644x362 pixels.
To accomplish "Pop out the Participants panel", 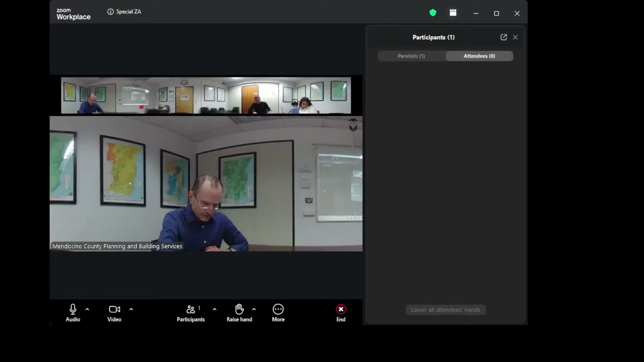I will click(503, 37).
